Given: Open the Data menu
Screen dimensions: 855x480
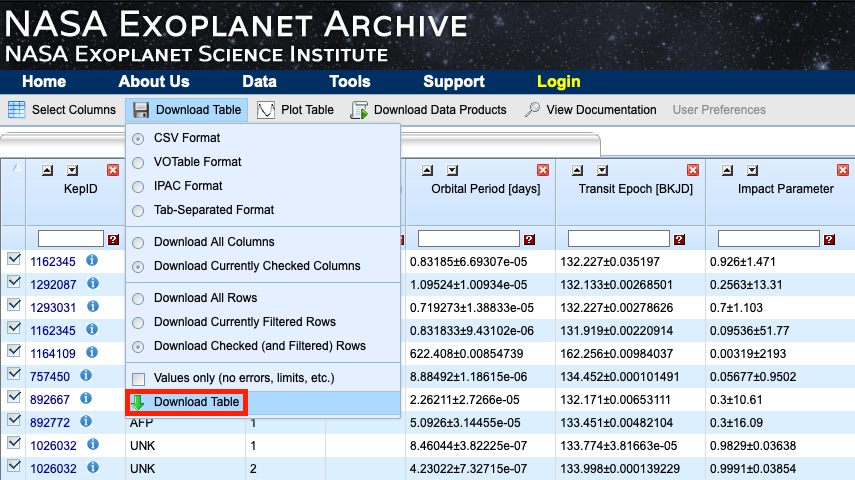Looking at the screenshot, I should coord(260,82).
